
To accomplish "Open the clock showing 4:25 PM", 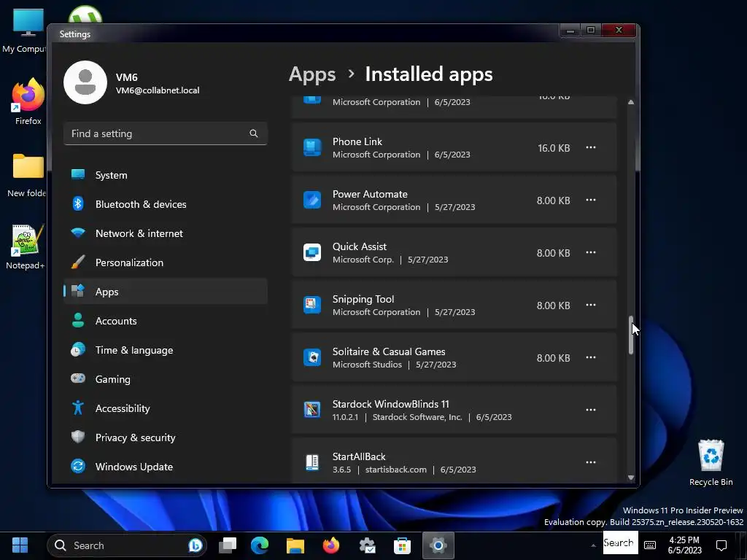I will 684,545.
